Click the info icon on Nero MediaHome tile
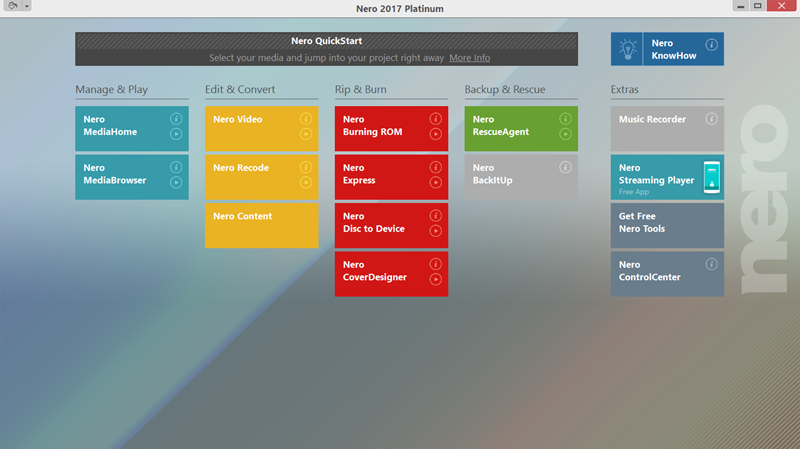800x449 pixels. coord(176,119)
